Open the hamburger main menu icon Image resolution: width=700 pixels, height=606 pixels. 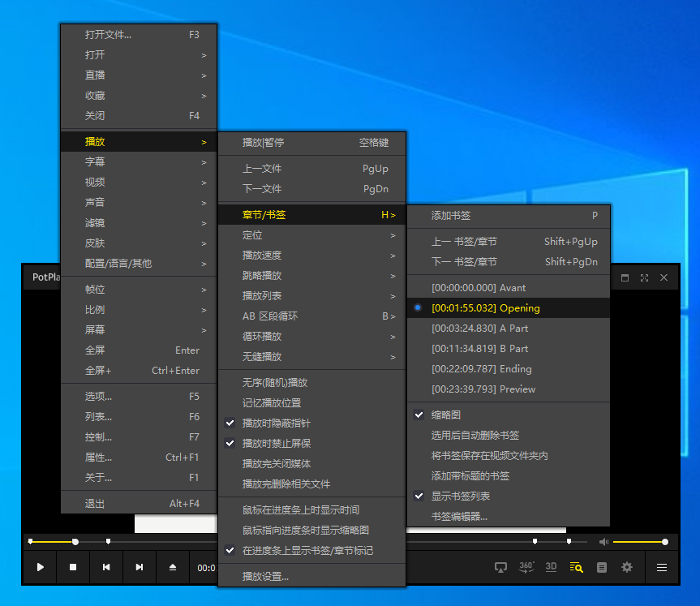(662, 567)
